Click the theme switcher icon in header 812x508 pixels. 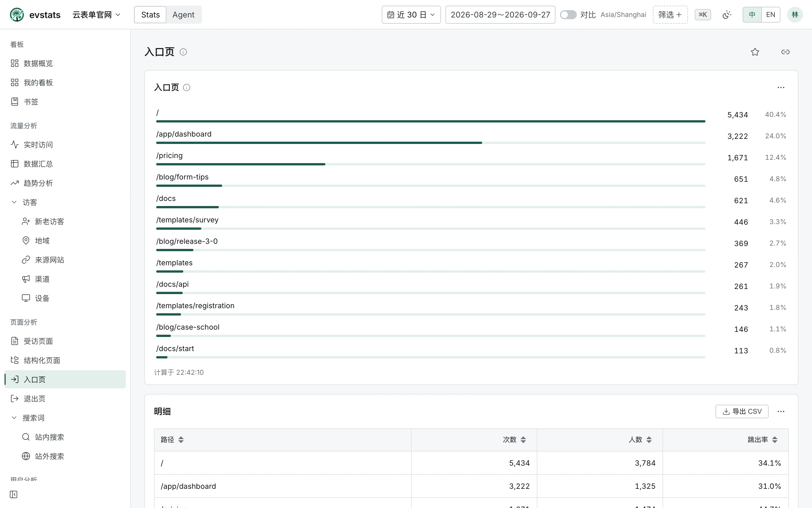pyautogui.click(x=727, y=15)
